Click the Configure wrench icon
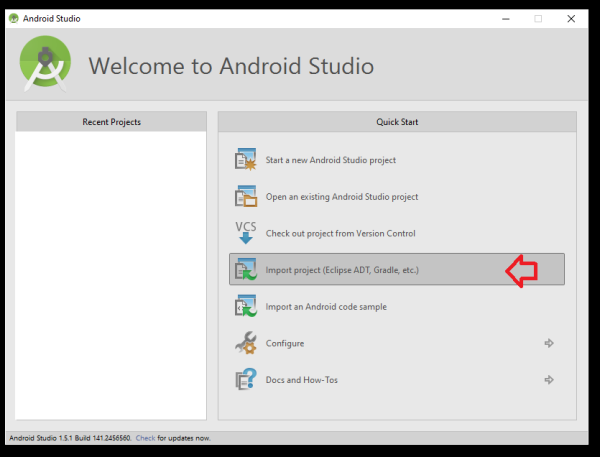 coord(246,343)
